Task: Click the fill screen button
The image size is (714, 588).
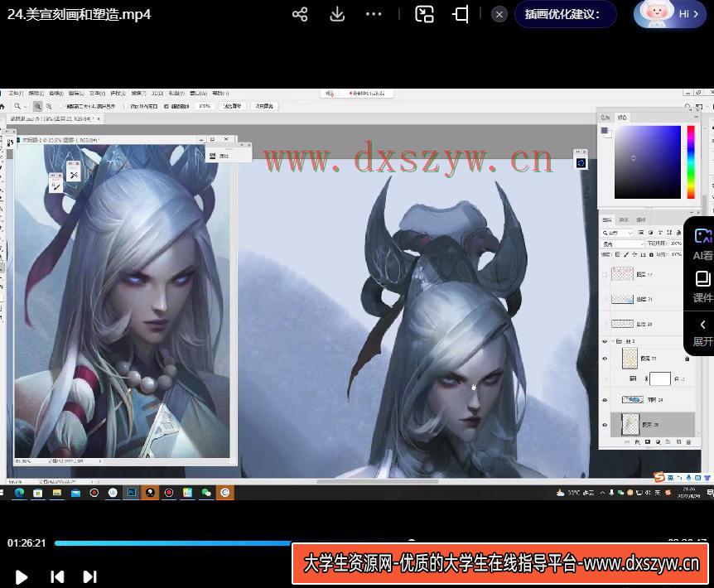Action: [264, 106]
